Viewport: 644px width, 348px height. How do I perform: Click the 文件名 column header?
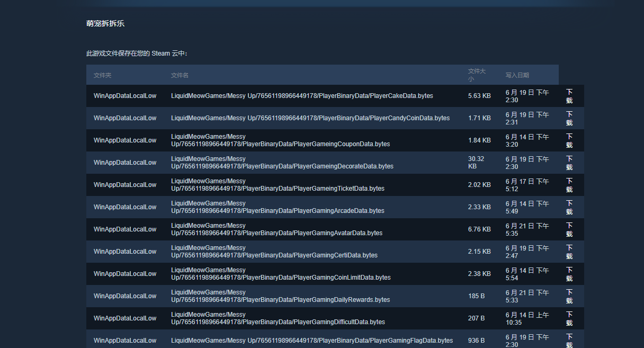(x=180, y=75)
